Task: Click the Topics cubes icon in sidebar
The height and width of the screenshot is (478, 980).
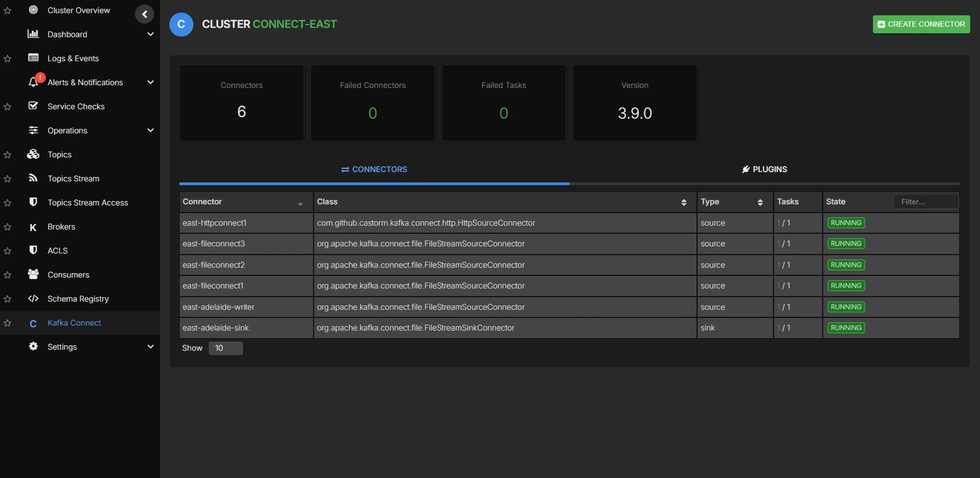Action: 33,154
